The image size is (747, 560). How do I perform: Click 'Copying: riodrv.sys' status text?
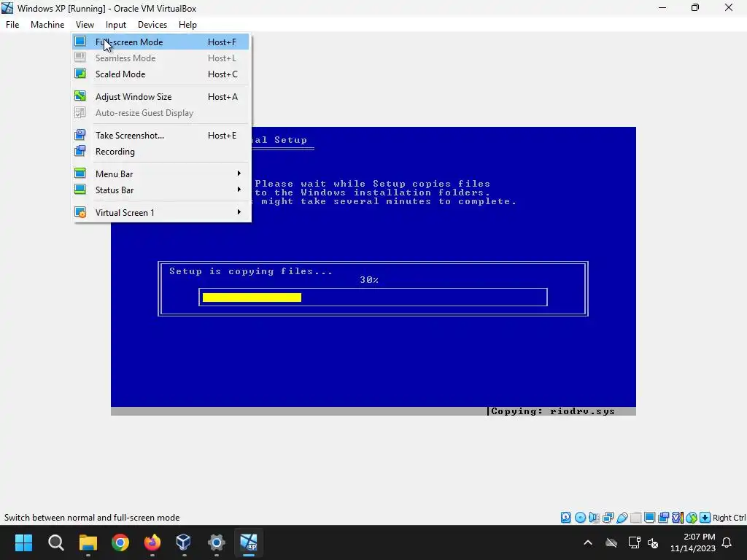[x=553, y=411]
